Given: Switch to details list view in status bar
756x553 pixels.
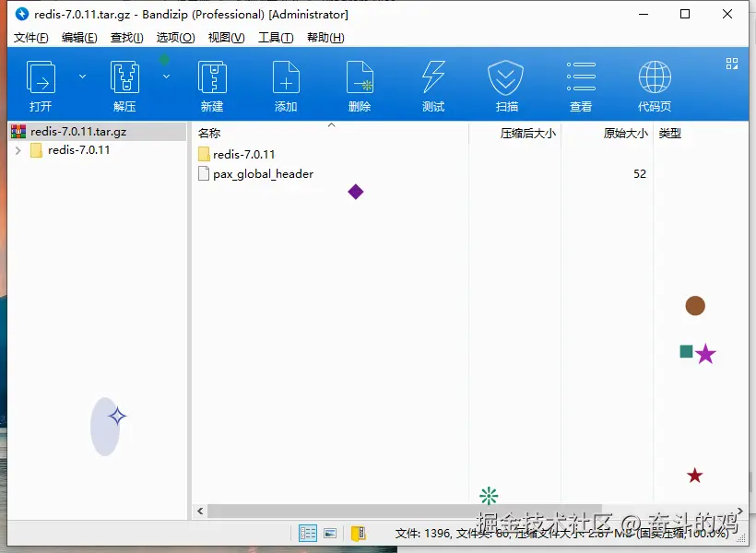Looking at the screenshot, I should point(308,534).
